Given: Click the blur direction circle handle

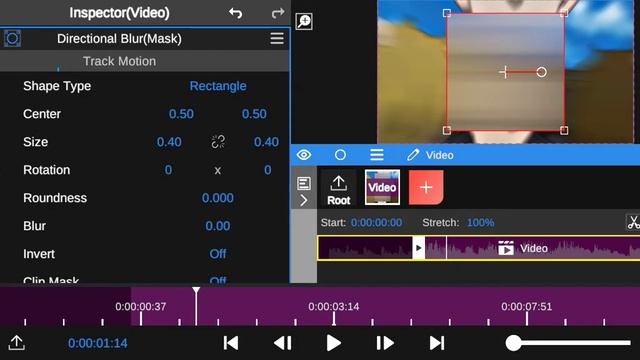Looking at the screenshot, I should point(541,72).
